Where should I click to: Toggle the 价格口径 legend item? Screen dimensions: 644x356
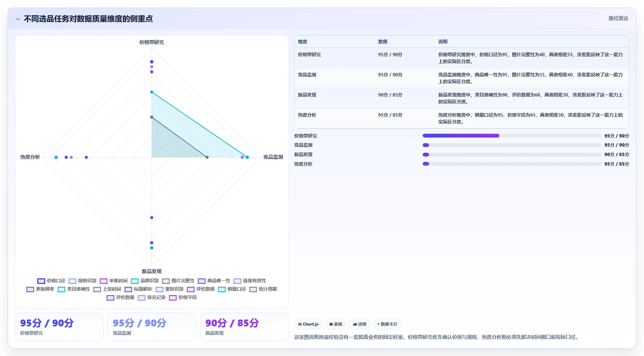point(51,281)
